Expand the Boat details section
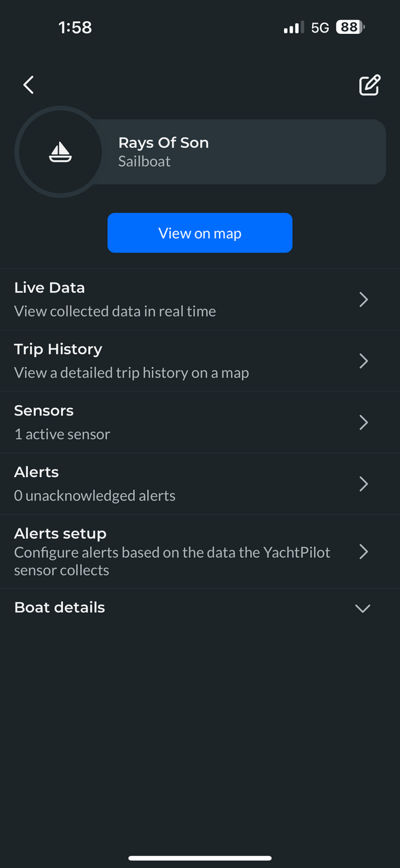400x868 pixels. 200,607
